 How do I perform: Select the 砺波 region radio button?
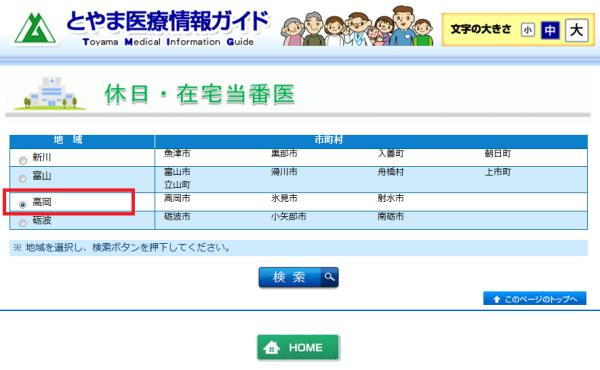click(23, 223)
